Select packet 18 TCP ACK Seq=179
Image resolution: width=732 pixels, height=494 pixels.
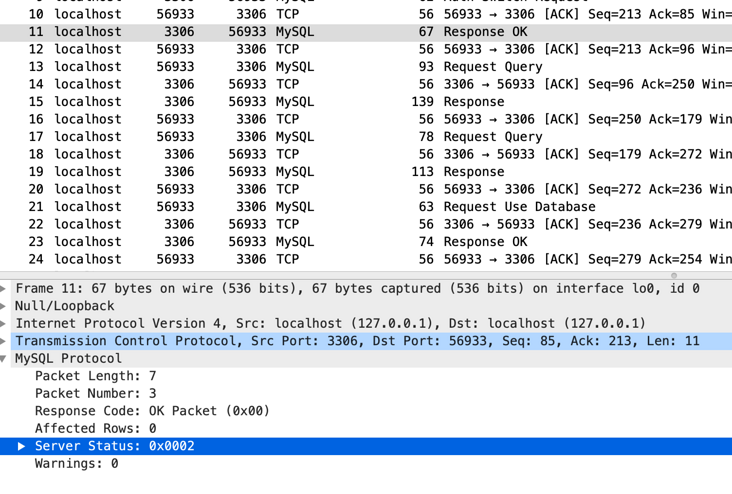[366, 154]
